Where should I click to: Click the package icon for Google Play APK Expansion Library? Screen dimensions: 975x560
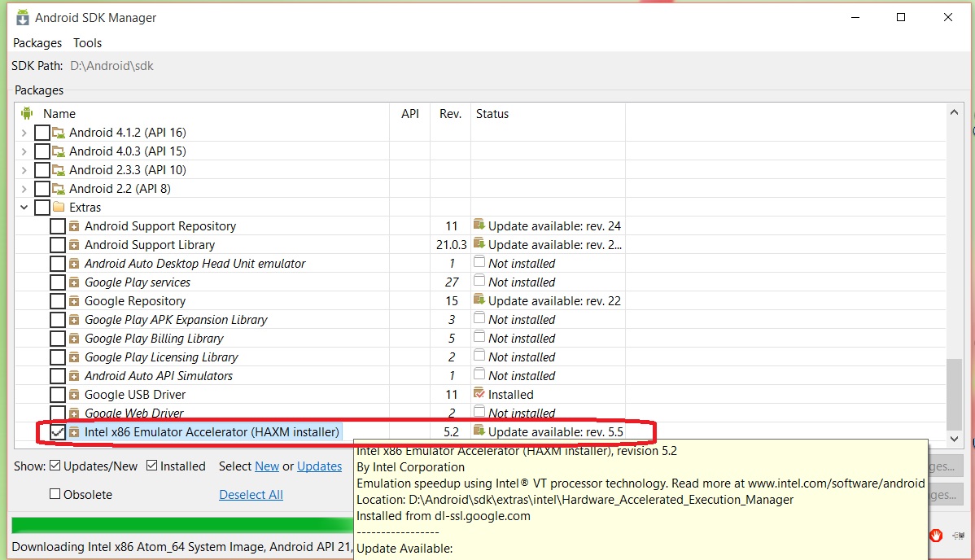point(74,320)
